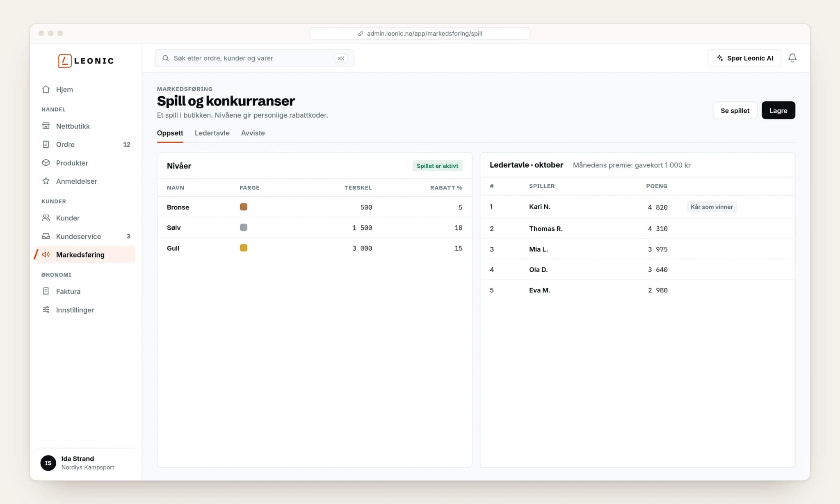The width and height of the screenshot is (840, 504).
Task: Pick the Gull color swatch
Action: 244,248
